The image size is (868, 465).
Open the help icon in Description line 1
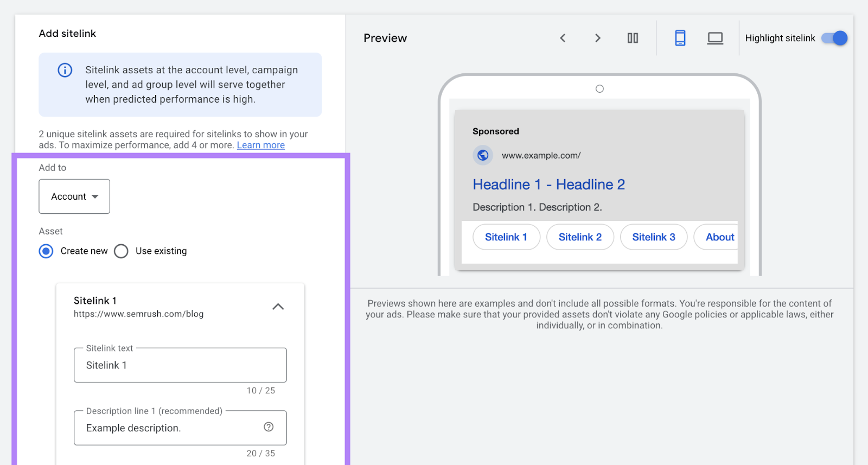(269, 427)
